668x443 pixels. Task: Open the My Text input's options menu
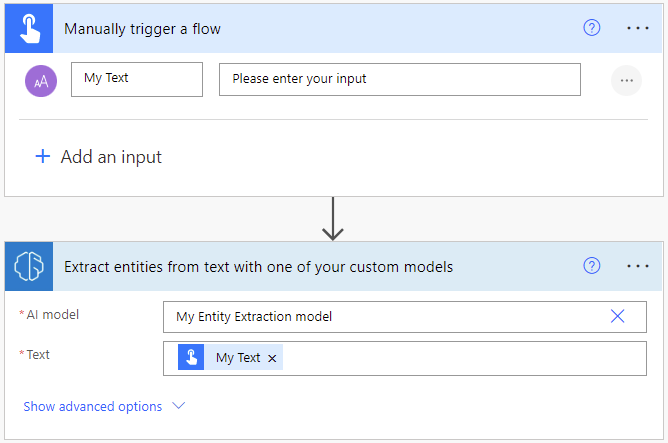pos(626,80)
